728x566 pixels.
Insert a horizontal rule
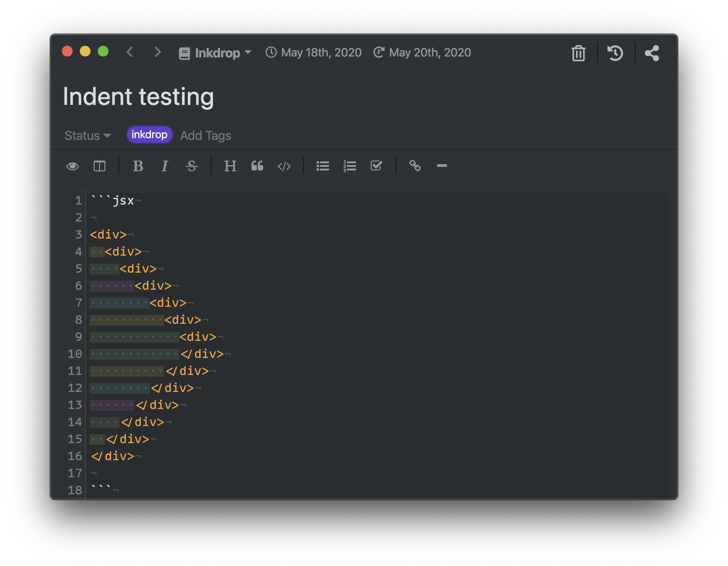pyautogui.click(x=442, y=166)
